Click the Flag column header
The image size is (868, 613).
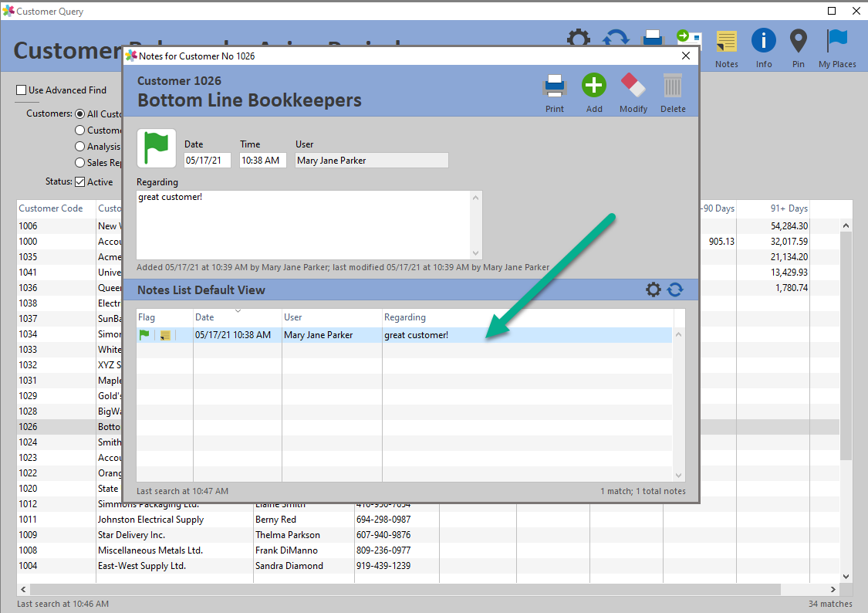click(147, 317)
